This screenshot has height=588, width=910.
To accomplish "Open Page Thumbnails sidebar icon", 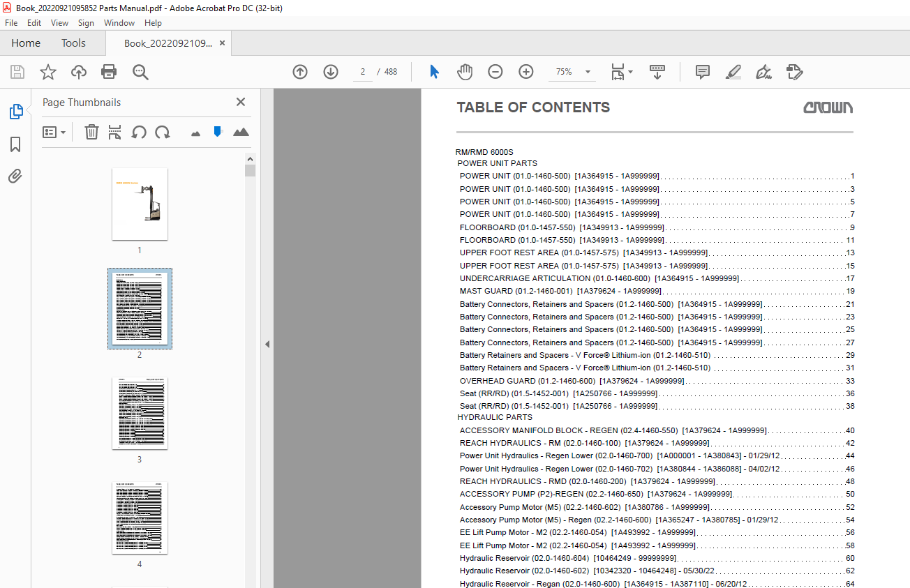I will (15, 111).
